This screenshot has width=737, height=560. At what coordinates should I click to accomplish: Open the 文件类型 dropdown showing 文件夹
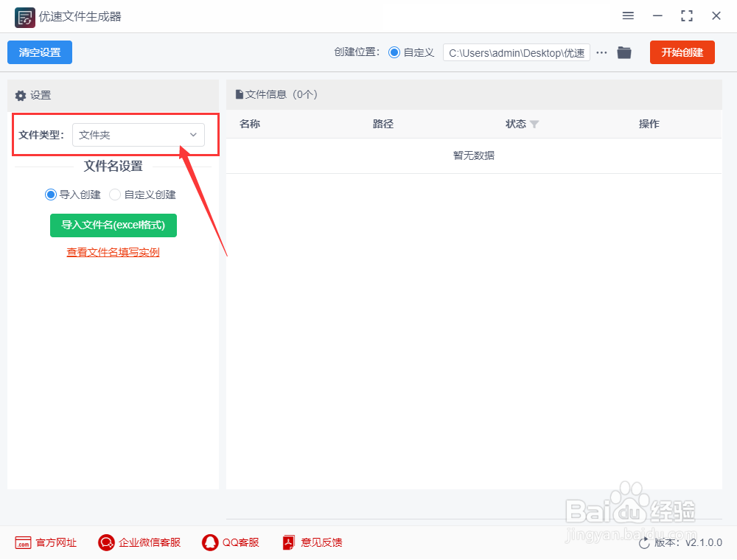pos(139,135)
